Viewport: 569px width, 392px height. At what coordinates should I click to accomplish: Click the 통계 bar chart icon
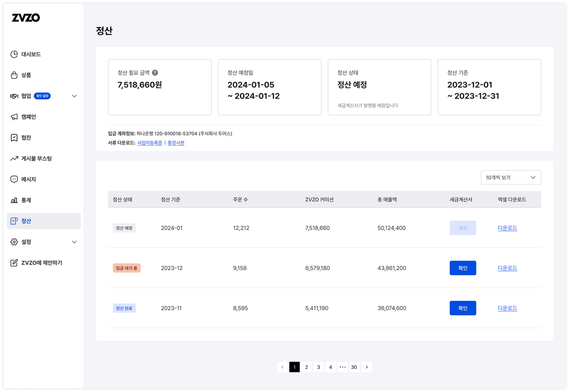14,200
